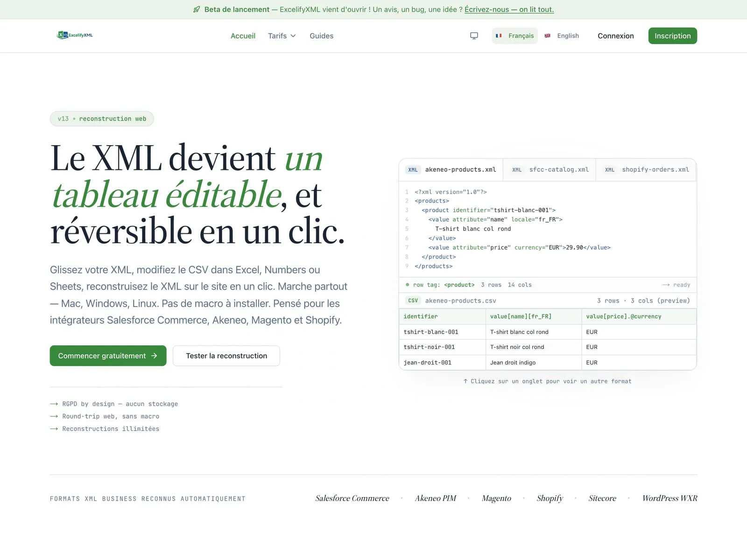Switch to the sfcc-catalog.xml tab

click(x=550, y=170)
